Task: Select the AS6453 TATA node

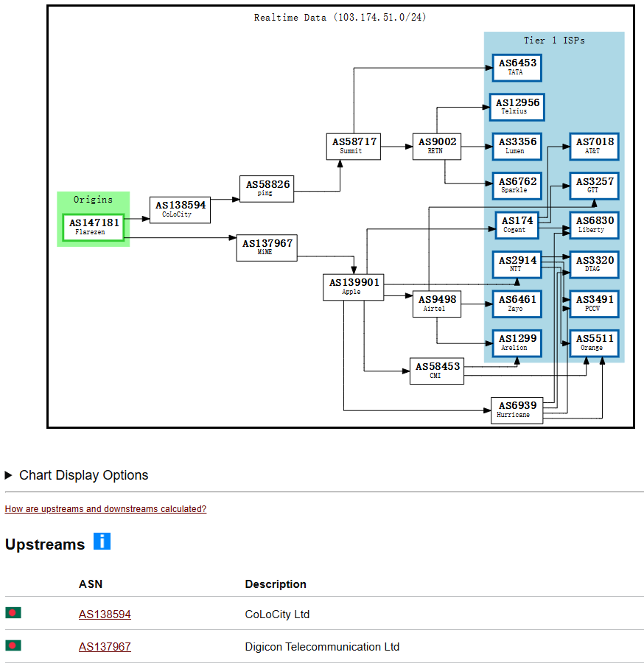Action: click(517, 67)
